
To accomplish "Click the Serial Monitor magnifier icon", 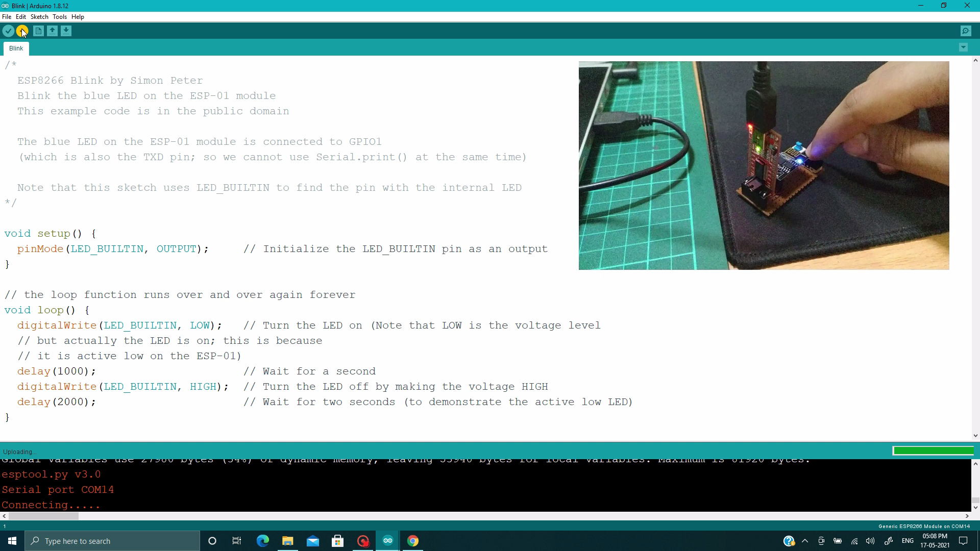I will pos(966,31).
